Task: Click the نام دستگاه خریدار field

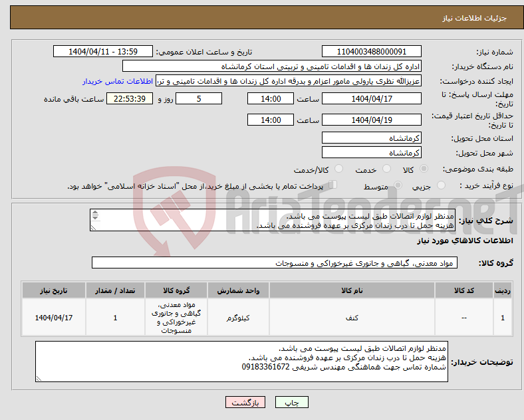Action: pyautogui.click(x=272, y=66)
